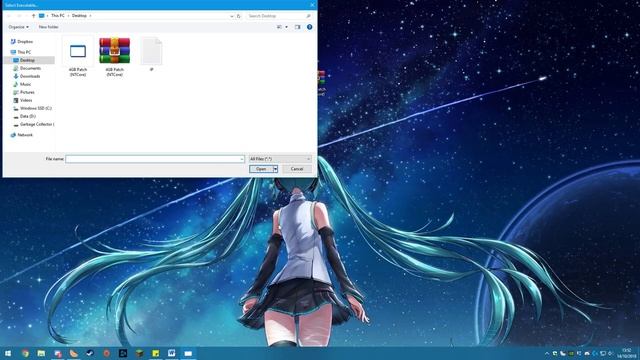Click the New folder button
Image resolution: width=640 pixels, height=360 pixels.
pos(48,27)
